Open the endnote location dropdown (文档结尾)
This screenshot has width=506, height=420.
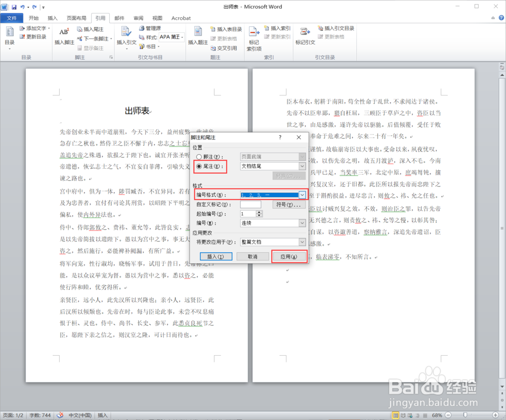302,166
